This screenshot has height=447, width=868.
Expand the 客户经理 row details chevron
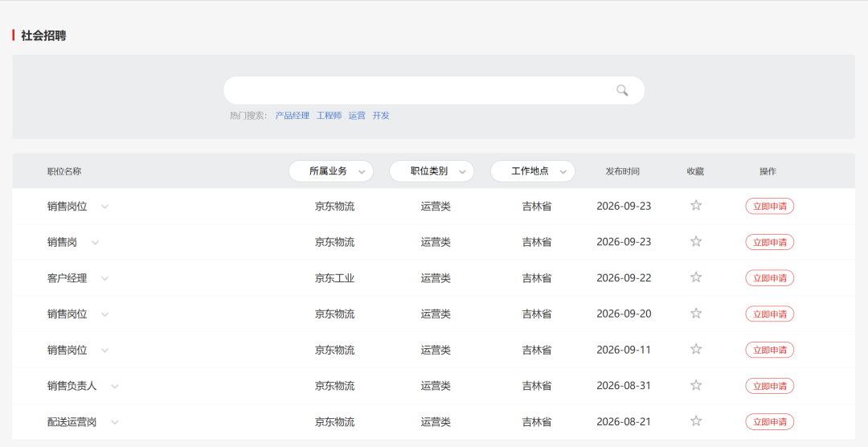pos(104,279)
